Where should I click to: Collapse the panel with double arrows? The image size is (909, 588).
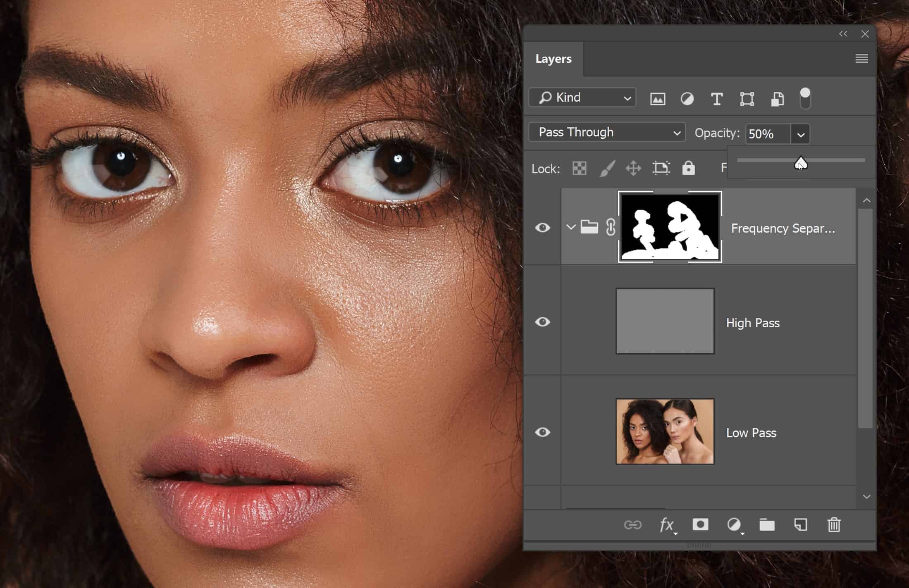click(843, 34)
